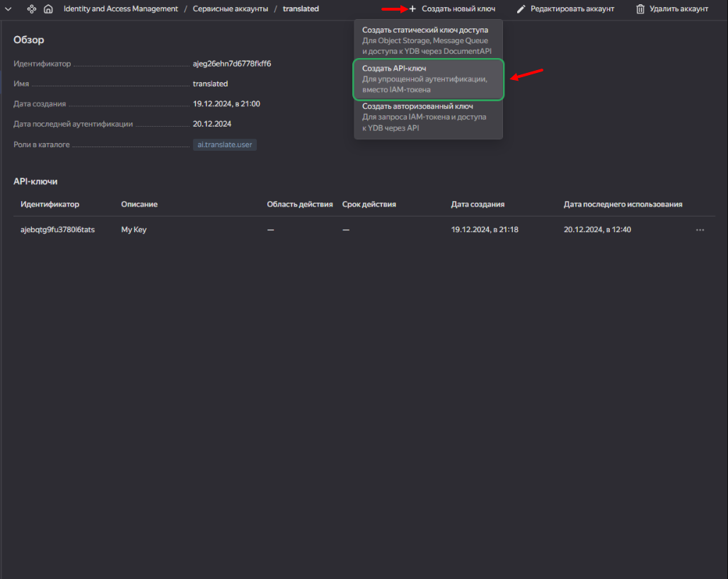This screenshot has width=728, height=579.
Task: Go to 'Сервисные аккаунты' breadcrumb link
Action: (230, 9)
